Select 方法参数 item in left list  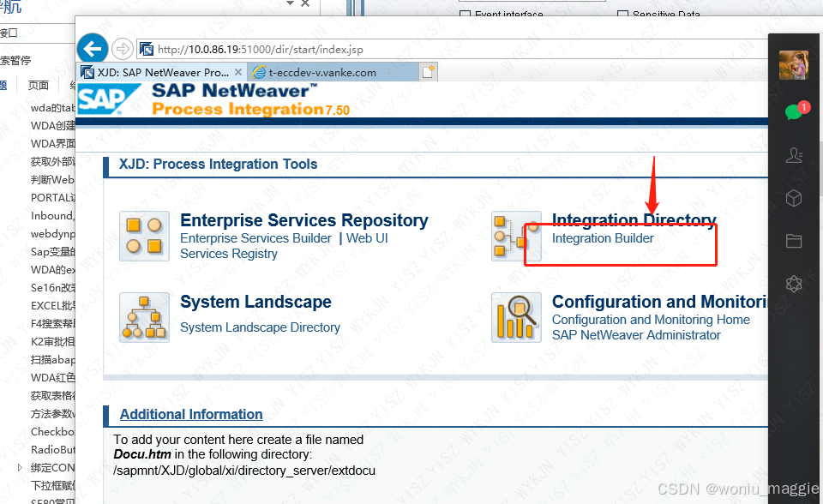tap(52, 414)
